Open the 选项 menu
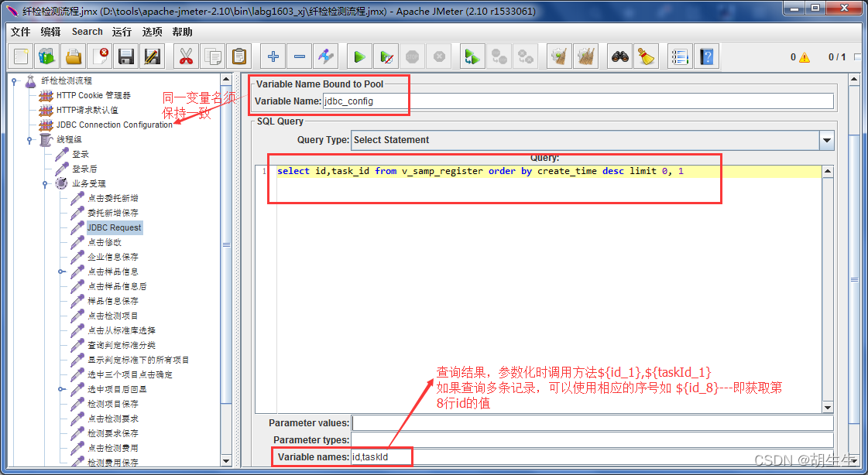The image size is (868, 475). 152,32
